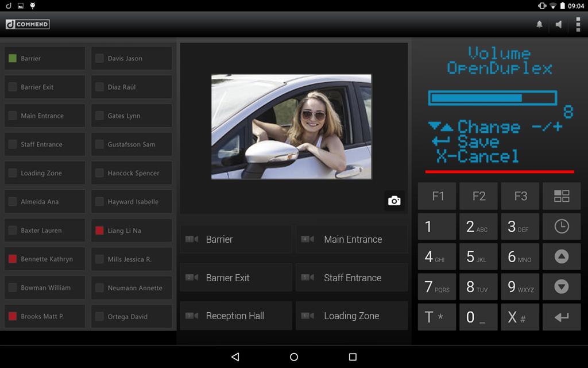Select the Reception Hall camera button
588x368 pixels.
[x=236, y=316]
